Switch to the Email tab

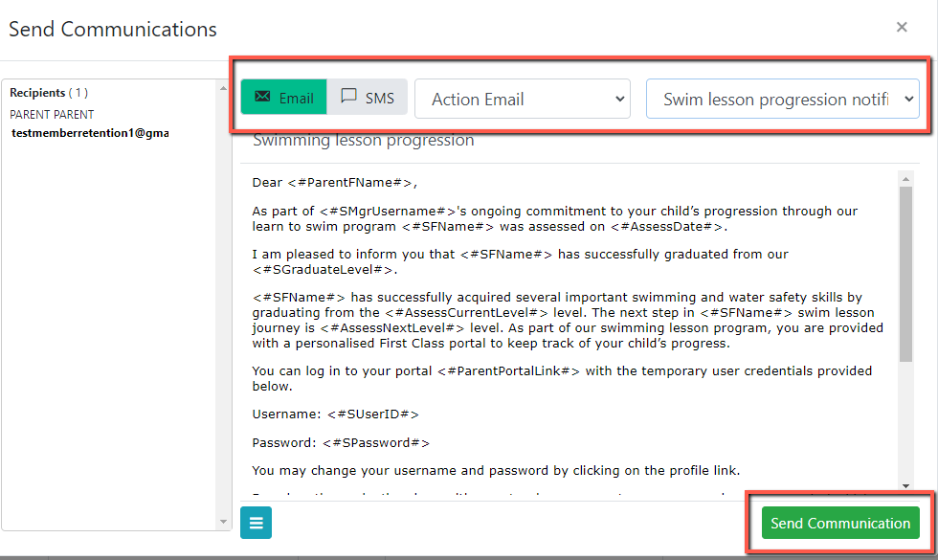tap(284, 97)
